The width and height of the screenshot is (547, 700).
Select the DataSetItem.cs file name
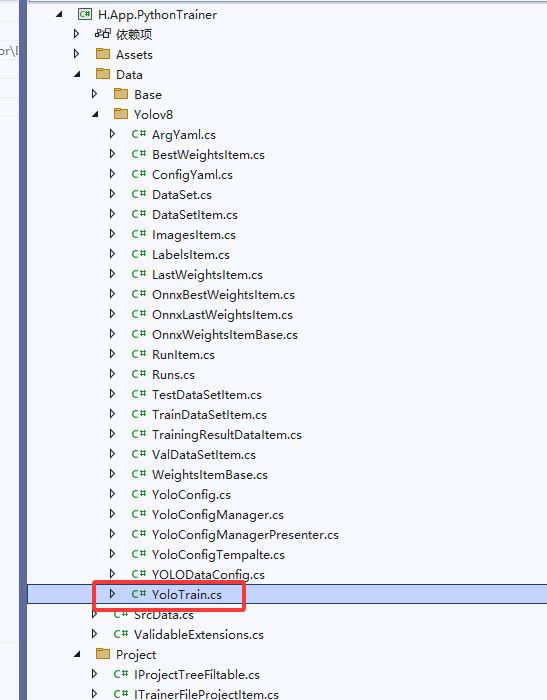coord(195,215)
